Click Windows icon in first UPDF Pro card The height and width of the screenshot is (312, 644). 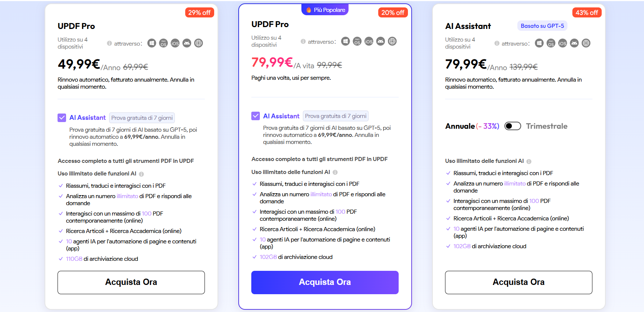point(151,43)
